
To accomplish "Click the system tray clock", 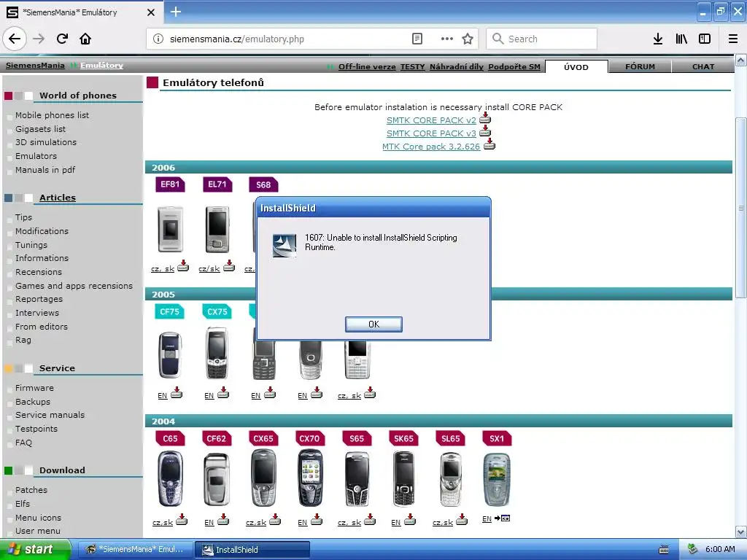I will click(720, 549).
